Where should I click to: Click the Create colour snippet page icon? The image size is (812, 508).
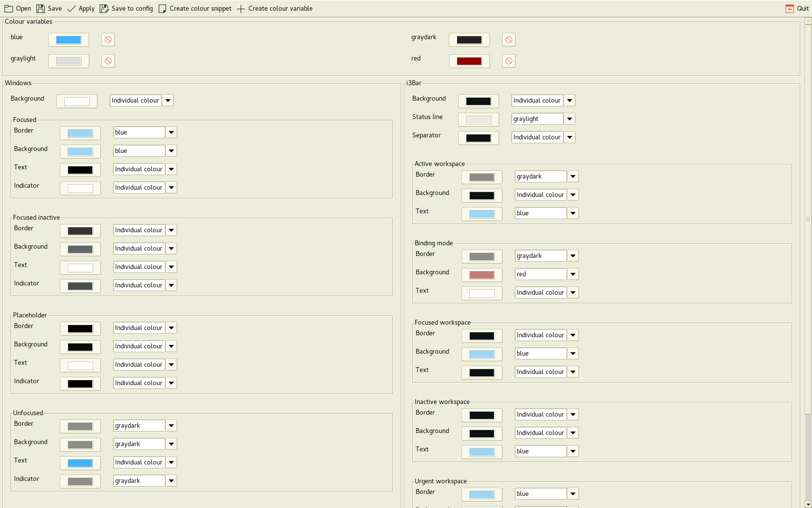pos(162,9)
